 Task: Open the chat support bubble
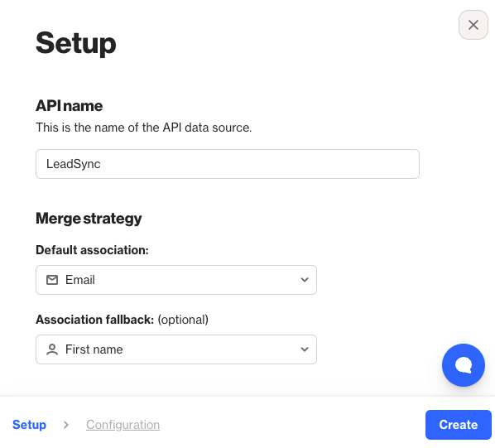[x=463, y=365]
